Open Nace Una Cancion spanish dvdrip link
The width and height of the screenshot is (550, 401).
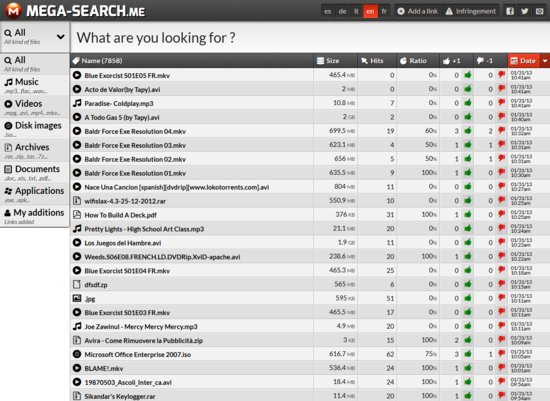pyautogui.click(x=176, y=187)
